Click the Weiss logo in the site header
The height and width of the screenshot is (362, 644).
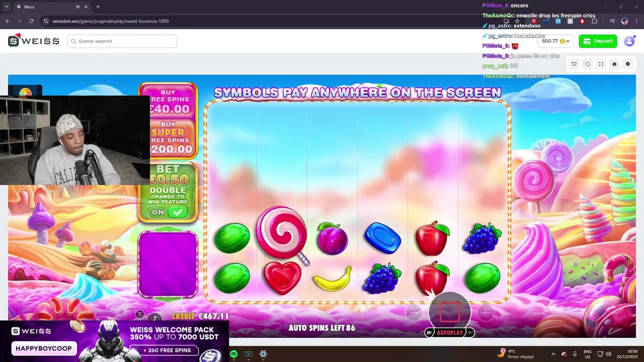(33, 41)
